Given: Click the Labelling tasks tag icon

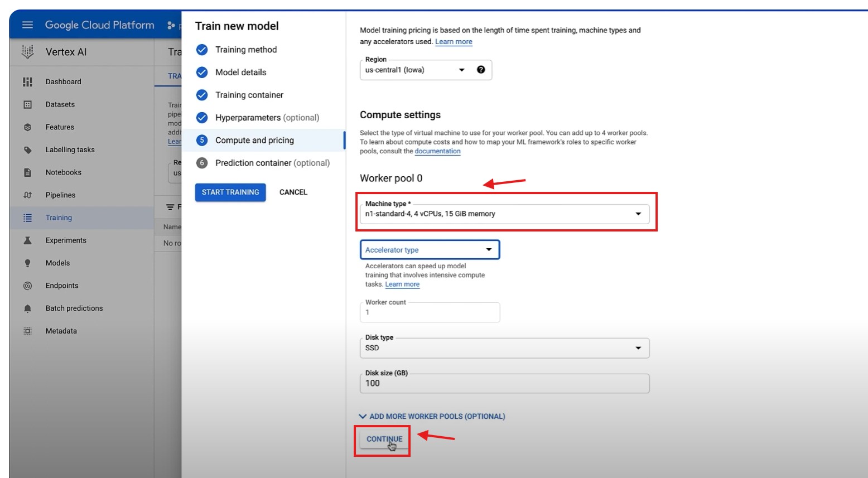Looking at the screenshot, I should pos(27,150).
